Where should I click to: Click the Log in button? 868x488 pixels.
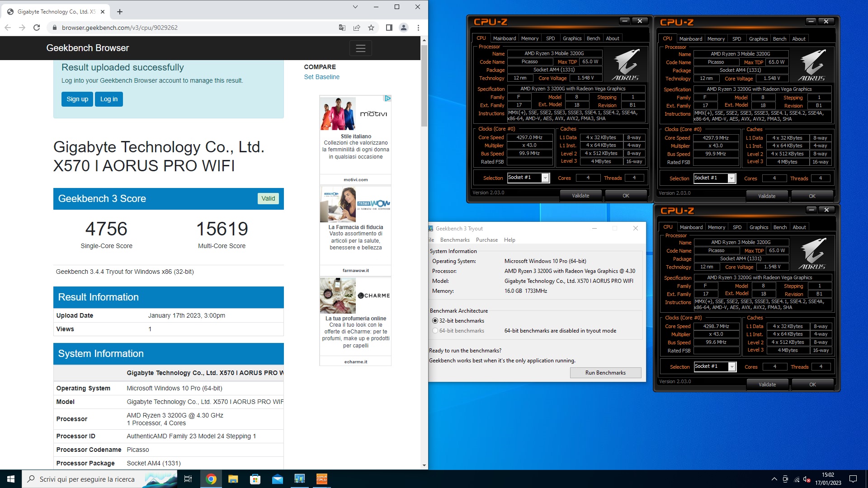coord(109,99)
